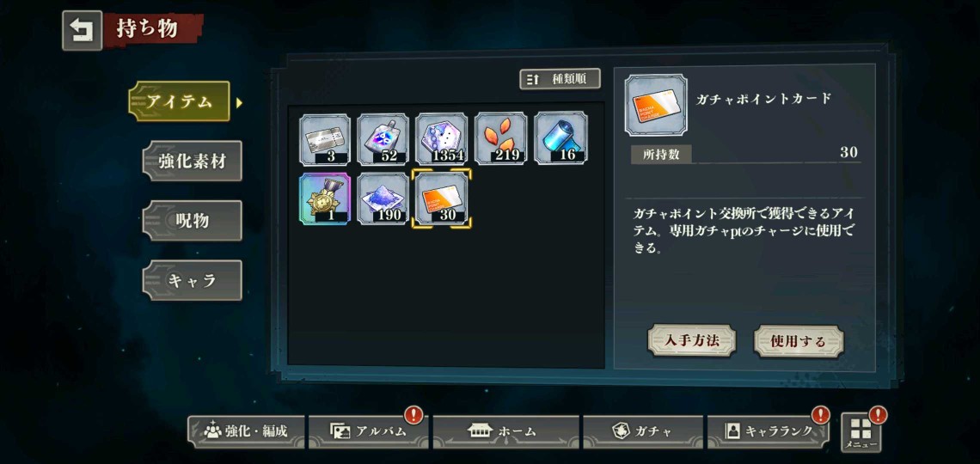Click the 使用する button
This screenshot has width=980, height=464.
(798, 341)
